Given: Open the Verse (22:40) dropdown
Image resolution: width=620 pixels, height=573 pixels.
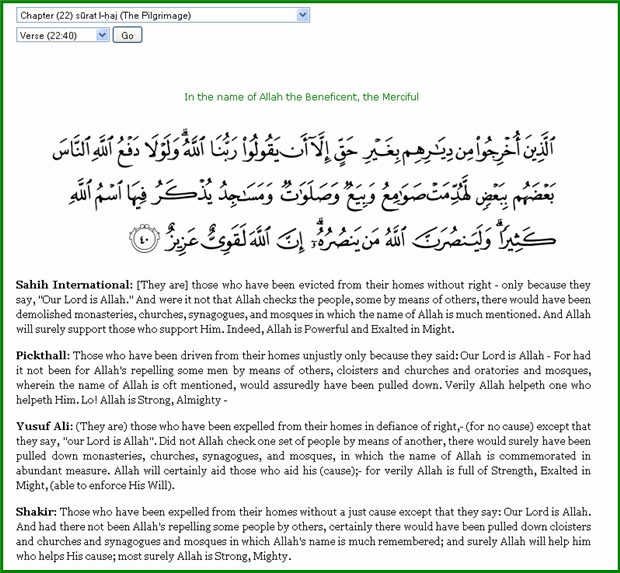Looking at the screenshot, I should [63, 35].
